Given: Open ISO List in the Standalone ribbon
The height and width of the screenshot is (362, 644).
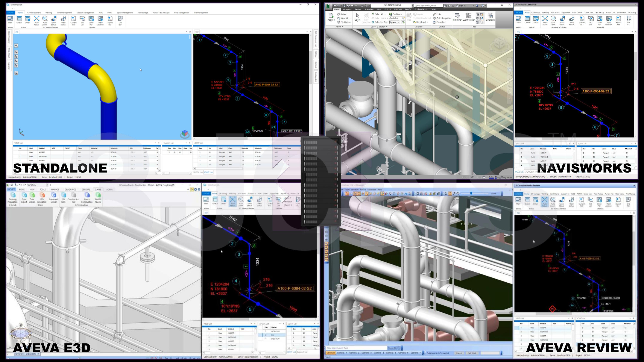Looking at the screenshot, I should click(x=82, y=20).
